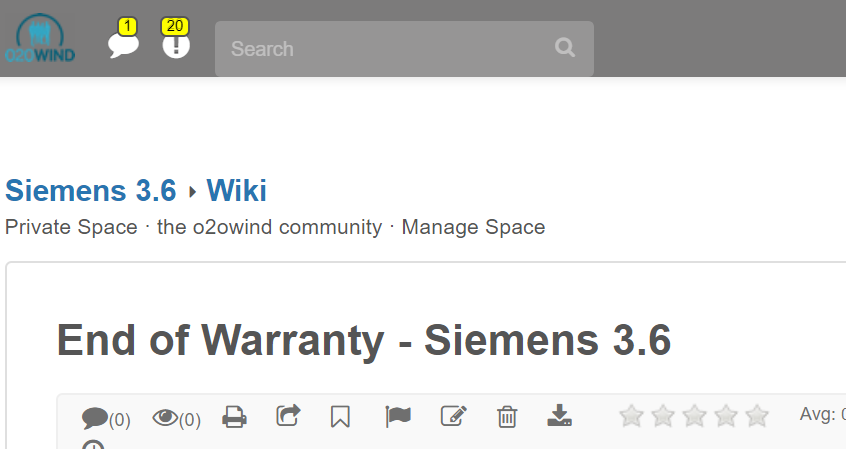This screenshot has height=449, width=846.
Task: Edit the wiki page
Action: [x=453, y=416]
